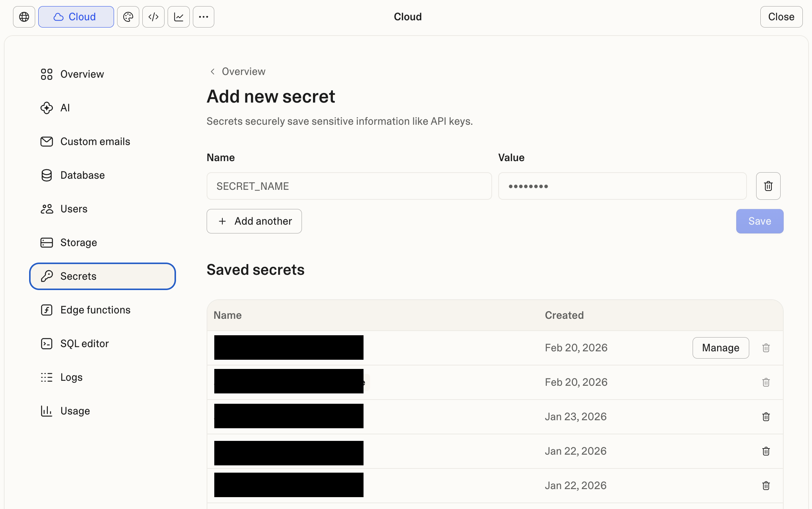Open the palette design icon
Image resolution: width=812 pixels, height=509 pixels.
tap(128, 17)
